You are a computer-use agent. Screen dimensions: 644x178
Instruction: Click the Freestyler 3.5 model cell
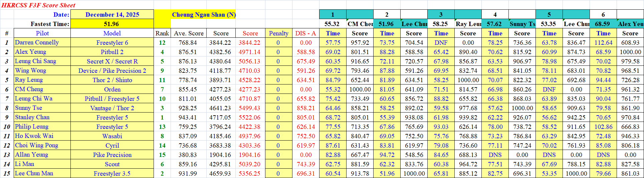tap(112, 173)
